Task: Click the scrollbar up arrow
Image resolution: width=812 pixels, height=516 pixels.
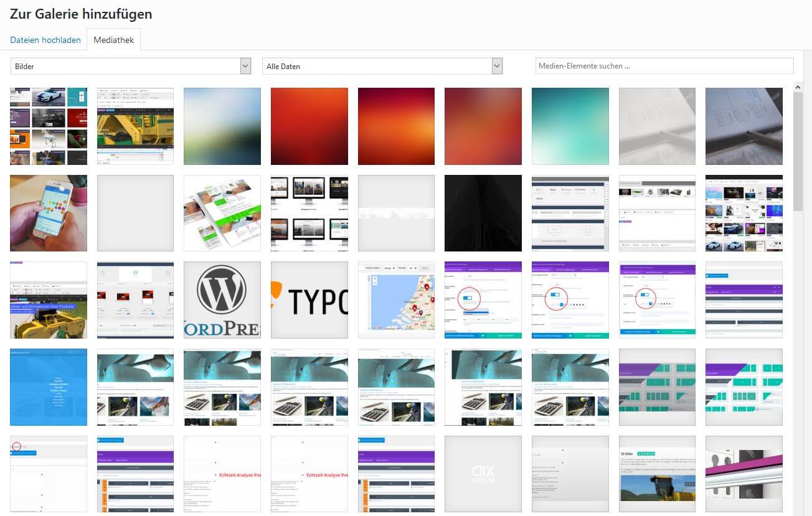Action: [798, 87]
